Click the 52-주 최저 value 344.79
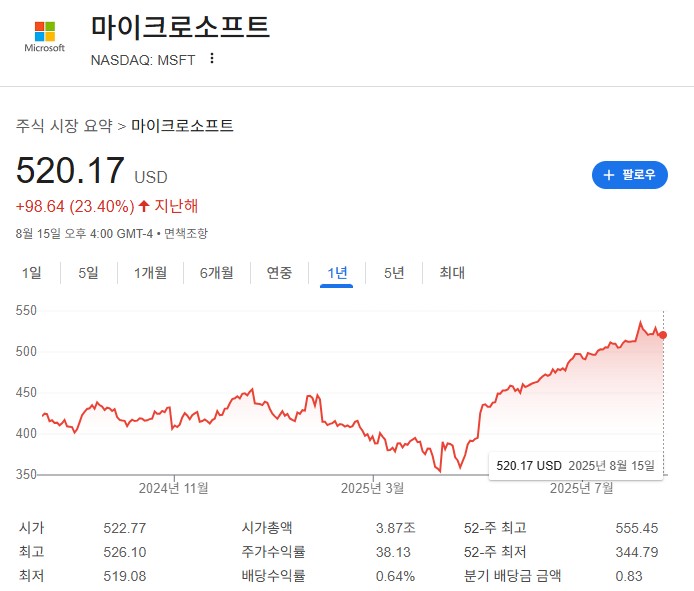The height and width of the screenshot is (591, 694). tap(636, 552)
